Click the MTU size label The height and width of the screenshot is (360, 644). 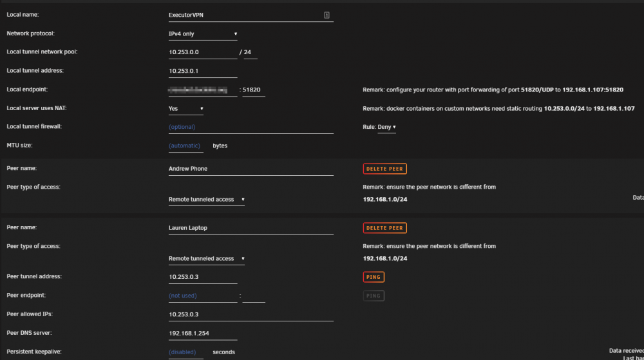19,146
